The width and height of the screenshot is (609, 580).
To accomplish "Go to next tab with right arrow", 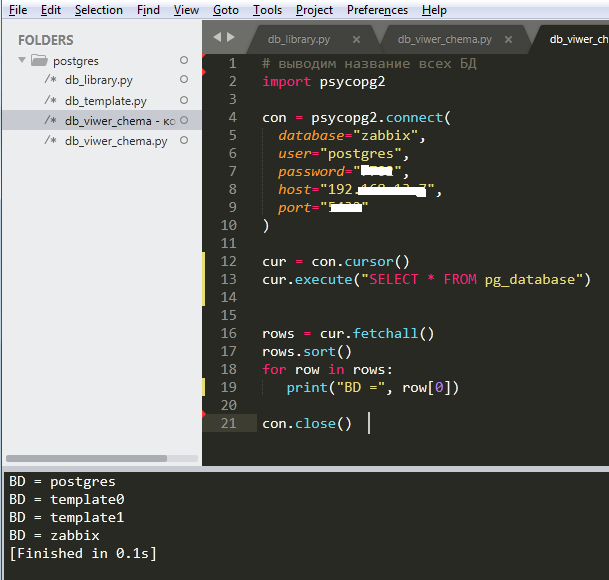I will point(231,37).
